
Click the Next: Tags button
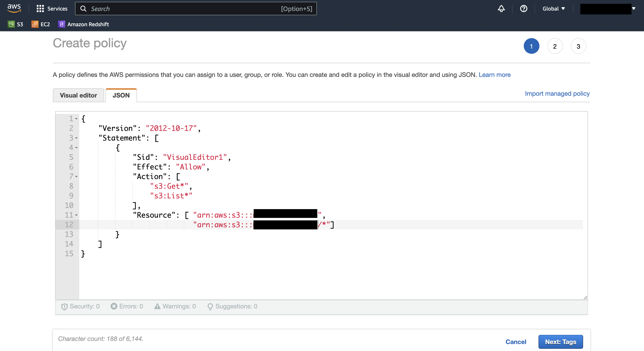(560, 342)
